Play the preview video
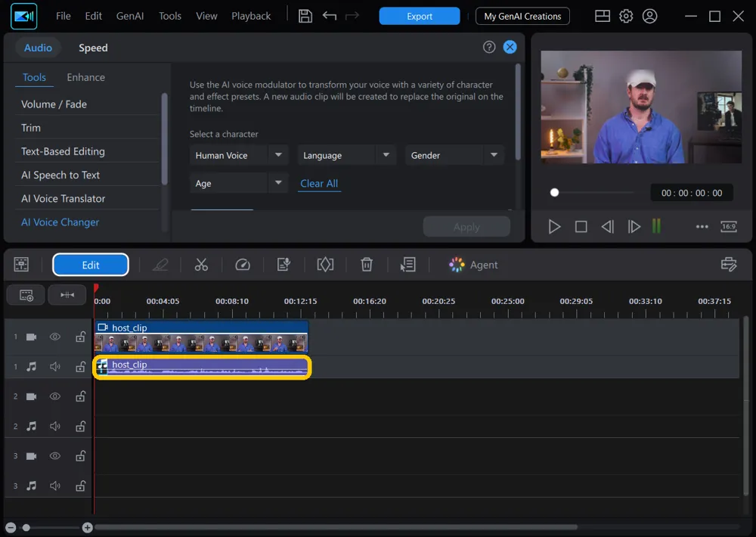This screenshot has width=756, height=537. [554, 226]
